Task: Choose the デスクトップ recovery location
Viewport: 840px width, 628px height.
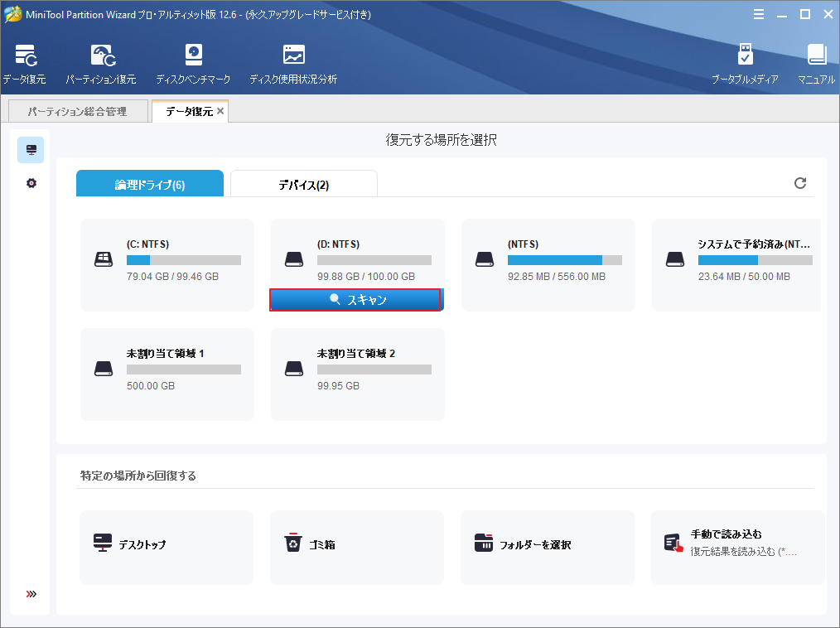Action: [x=167, y=547]
